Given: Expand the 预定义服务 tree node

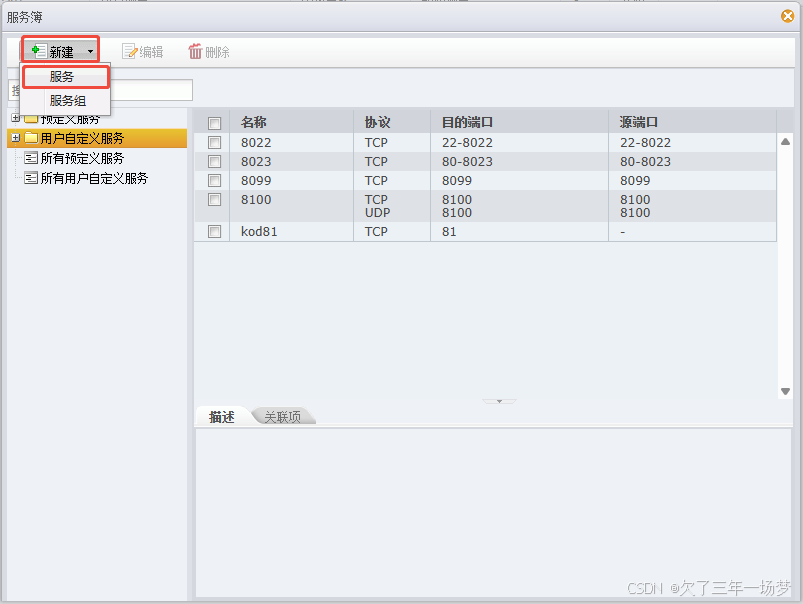Looking at the screenshot, I should coord(15,118).
